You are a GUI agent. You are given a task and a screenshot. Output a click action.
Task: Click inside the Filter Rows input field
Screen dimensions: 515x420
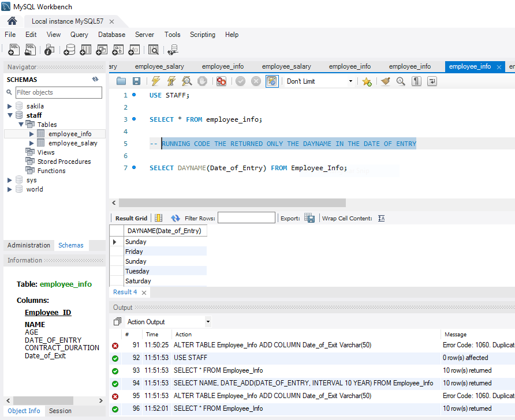coord(246,217)
